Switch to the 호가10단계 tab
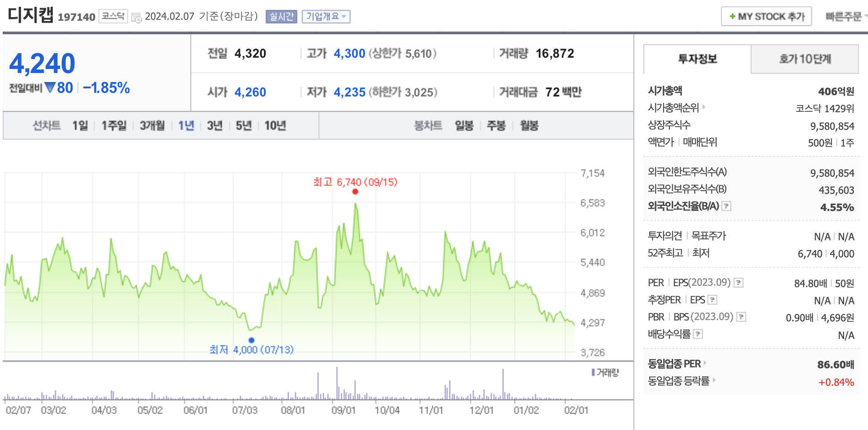 click(x=805, y=59)
